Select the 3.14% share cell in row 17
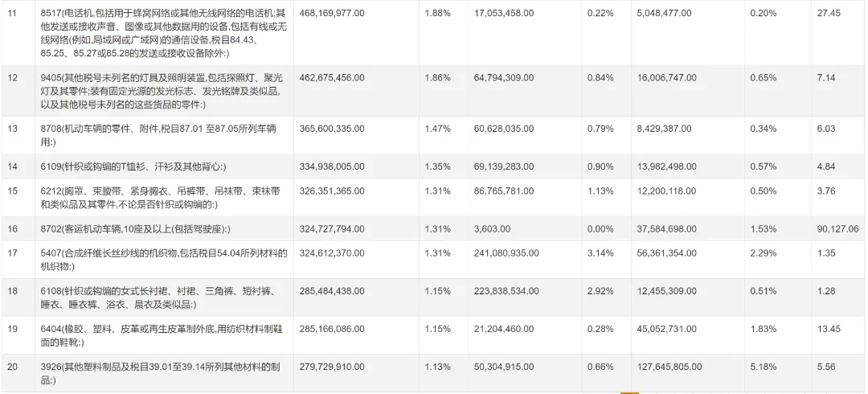The width and height of the screenshot is (868, 394). [600, 254]
